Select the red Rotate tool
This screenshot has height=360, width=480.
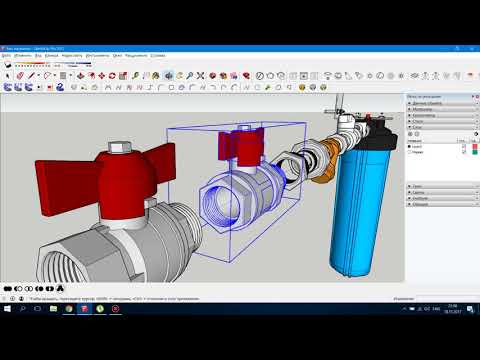click(112, 76)
